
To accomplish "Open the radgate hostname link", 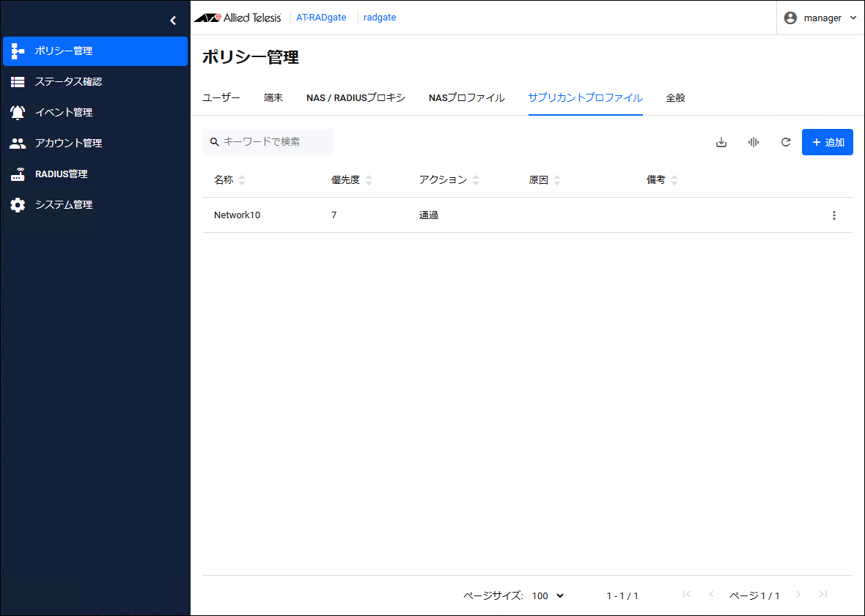I will click(380, 18).
